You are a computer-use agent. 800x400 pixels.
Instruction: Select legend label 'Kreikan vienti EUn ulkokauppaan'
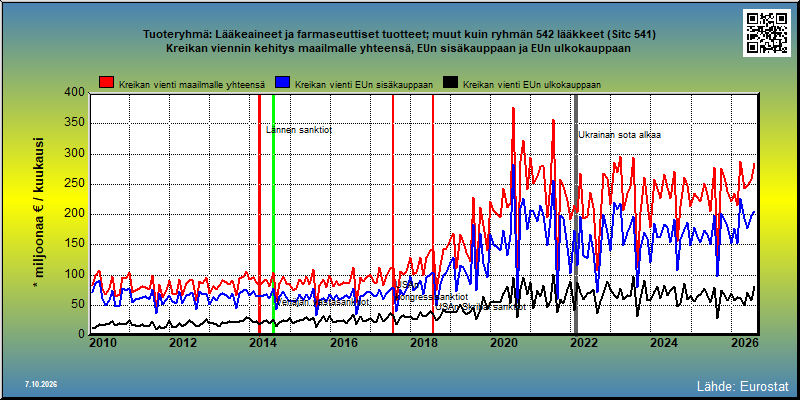[532, 85]
